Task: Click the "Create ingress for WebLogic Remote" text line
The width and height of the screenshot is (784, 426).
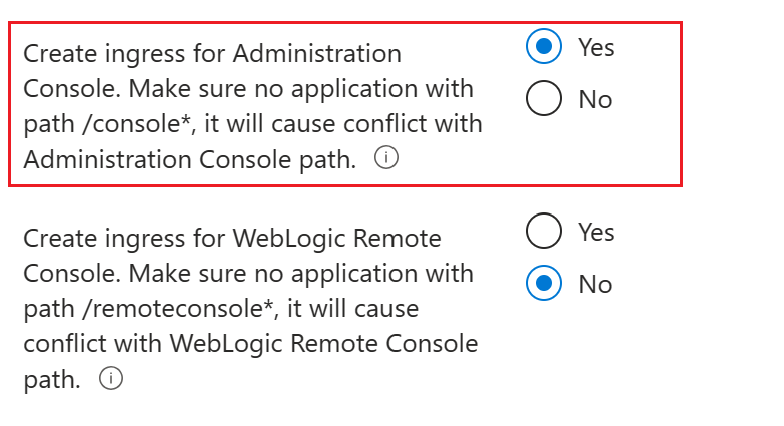Action: [x=232, y=238]
